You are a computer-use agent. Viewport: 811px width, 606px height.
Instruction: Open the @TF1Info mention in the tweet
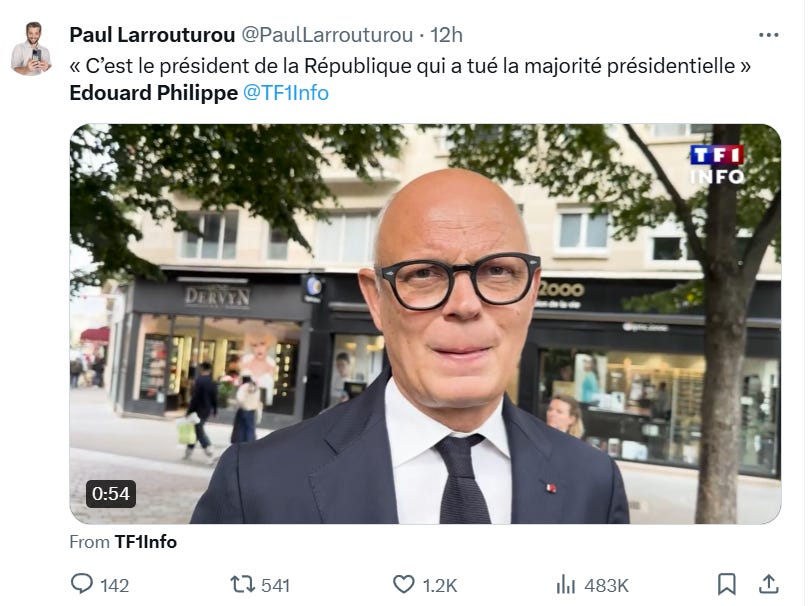click(286, 93)
